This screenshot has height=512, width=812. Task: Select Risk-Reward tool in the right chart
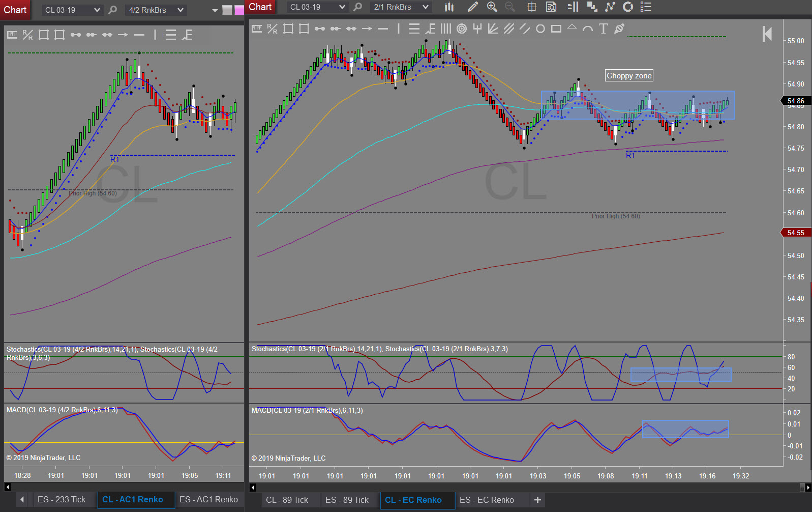pos(273,29)
